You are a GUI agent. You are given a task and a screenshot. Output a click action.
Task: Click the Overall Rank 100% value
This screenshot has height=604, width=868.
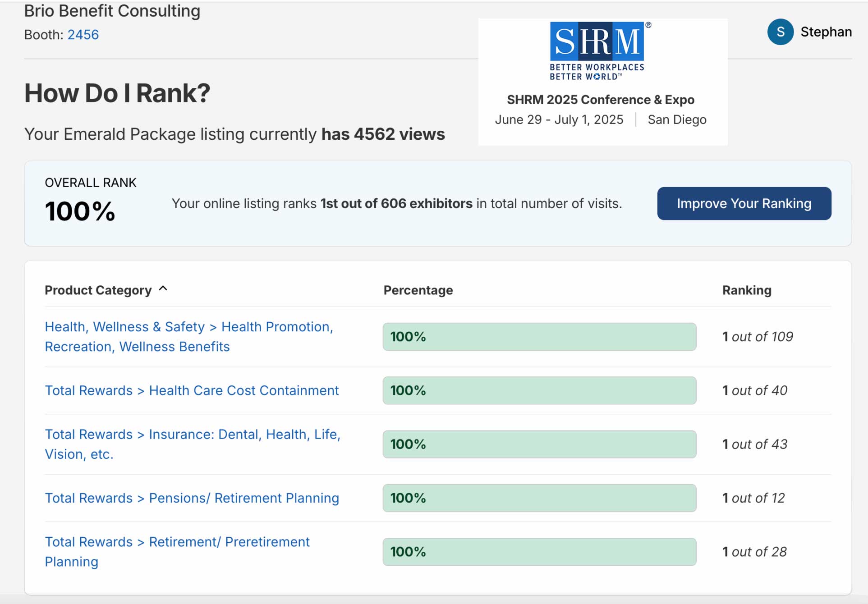click(x=80, y=211)
